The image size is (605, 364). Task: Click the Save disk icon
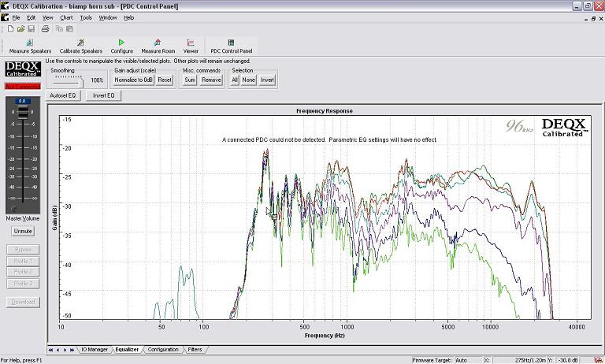click(32, 29)
